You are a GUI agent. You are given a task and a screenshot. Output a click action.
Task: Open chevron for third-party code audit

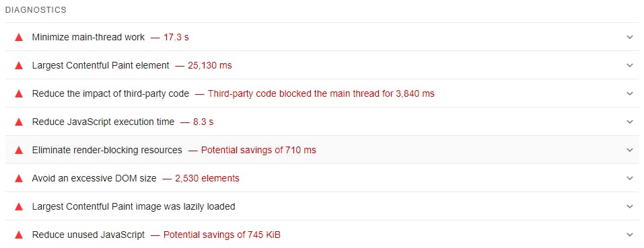pos(630,94)
